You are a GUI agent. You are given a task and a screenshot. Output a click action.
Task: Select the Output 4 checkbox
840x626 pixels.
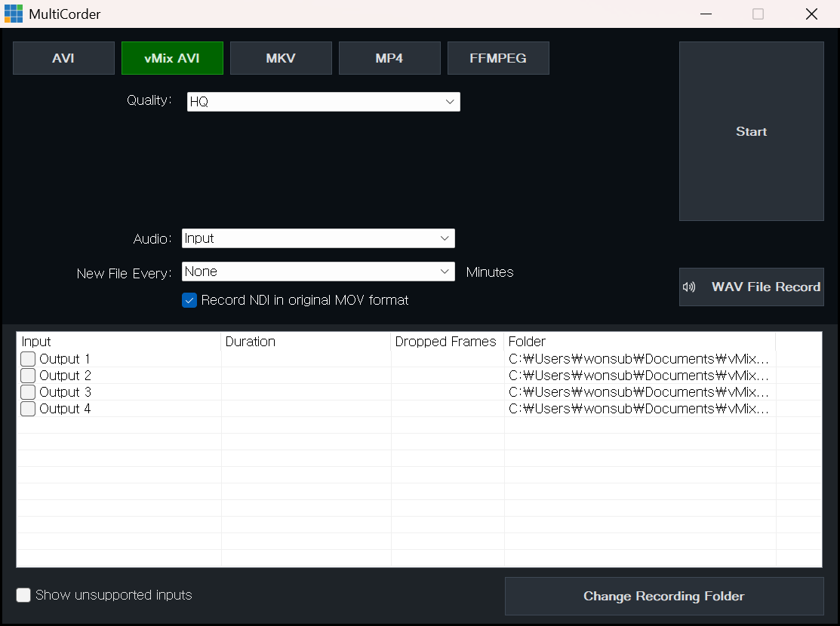(28, 409)
